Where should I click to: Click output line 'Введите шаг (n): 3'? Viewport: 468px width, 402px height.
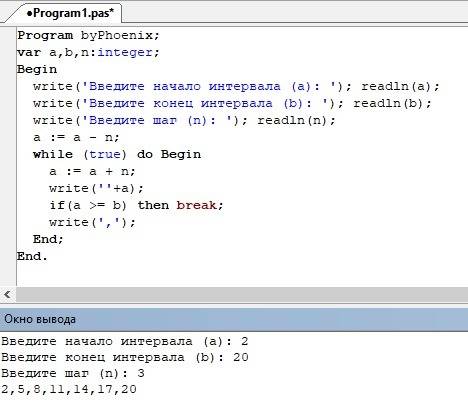click(73, 373)
